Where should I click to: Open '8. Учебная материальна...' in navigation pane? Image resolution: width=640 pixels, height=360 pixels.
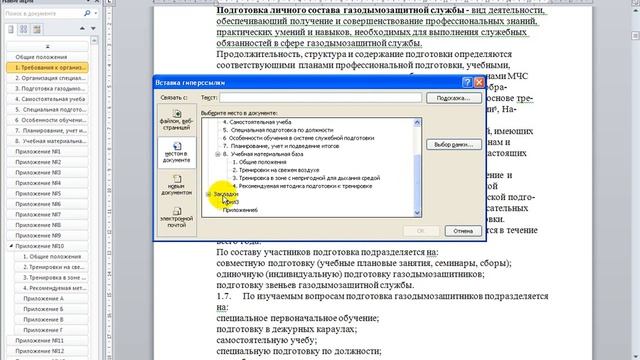[x=47, y=141]
